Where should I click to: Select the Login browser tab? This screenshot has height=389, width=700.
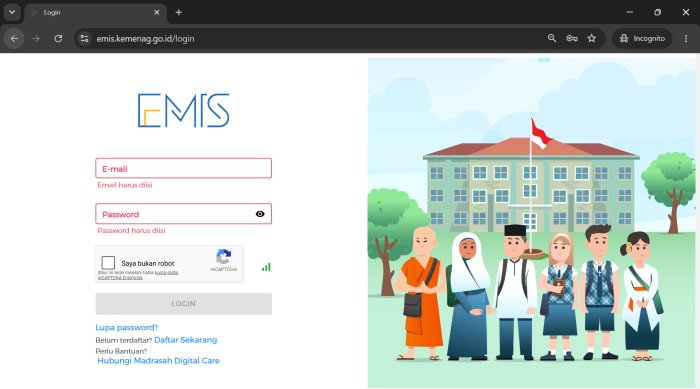click(x=96, y=13)
